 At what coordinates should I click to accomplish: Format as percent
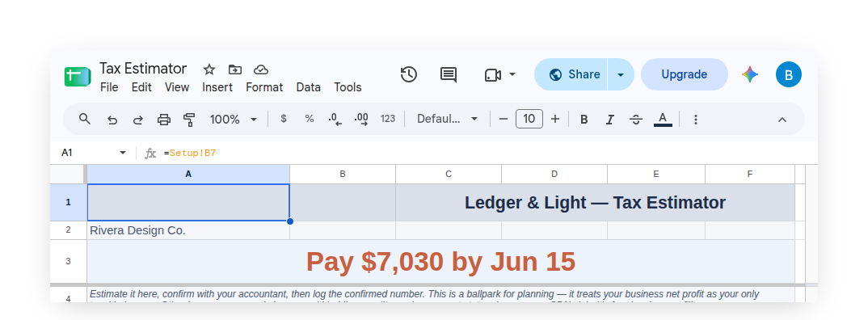pyautogui.click(x=310, y=119)
